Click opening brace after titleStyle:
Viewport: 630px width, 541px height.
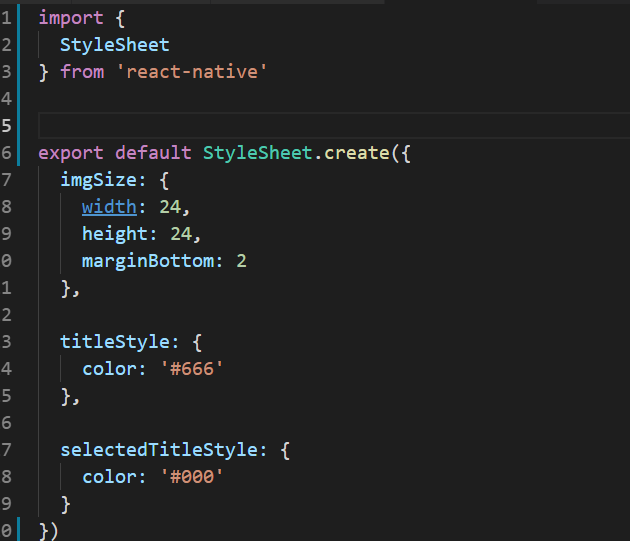[x=197, y=342]
